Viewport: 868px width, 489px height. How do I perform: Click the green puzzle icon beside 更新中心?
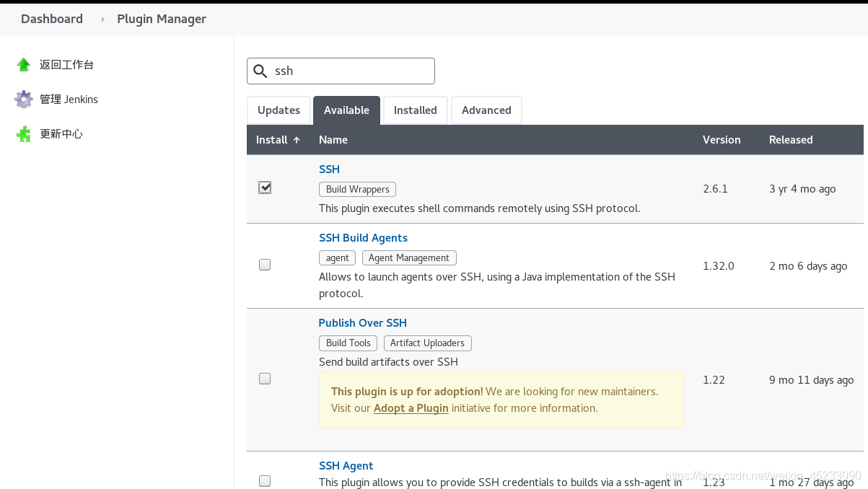(x=24, y=134)
